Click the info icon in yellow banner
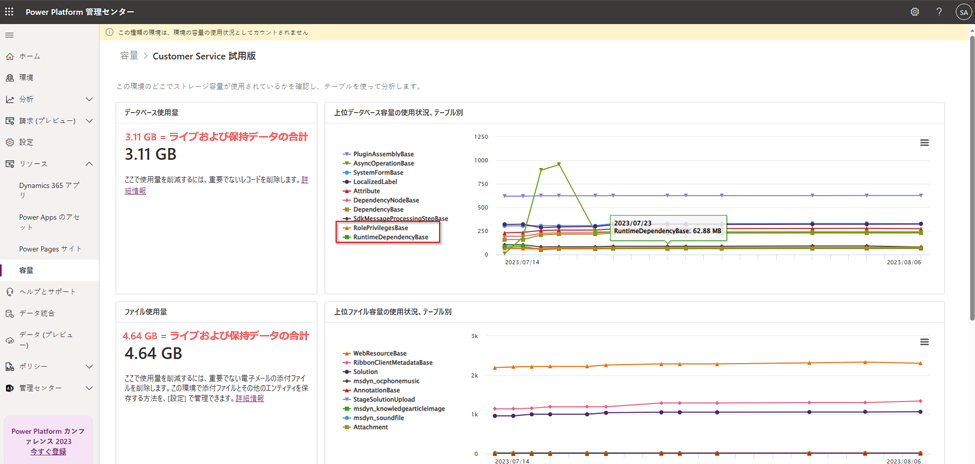 tap(109, 32)
